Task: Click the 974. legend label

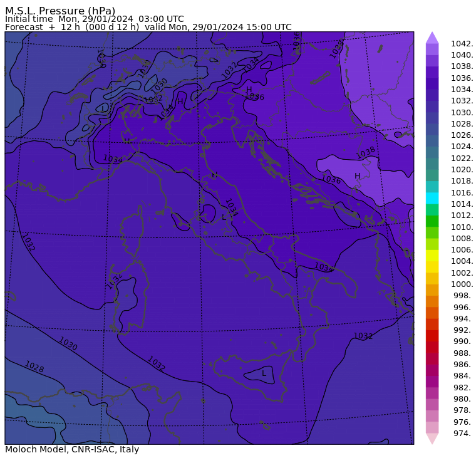Action: pyautogui.click(x=463, y=433)
